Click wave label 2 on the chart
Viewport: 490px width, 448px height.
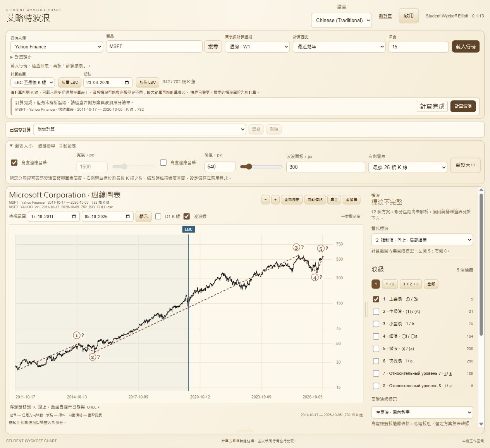(93, 357)
